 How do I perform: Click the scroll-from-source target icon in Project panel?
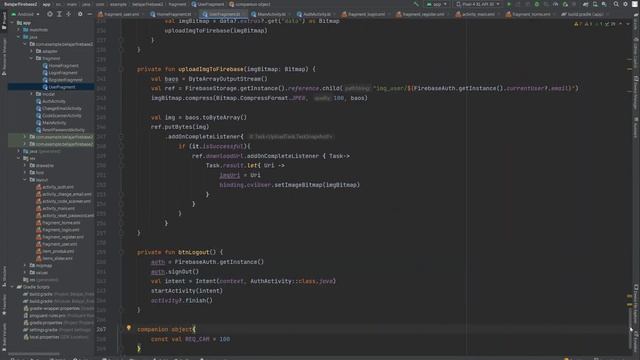pos(50,14)
